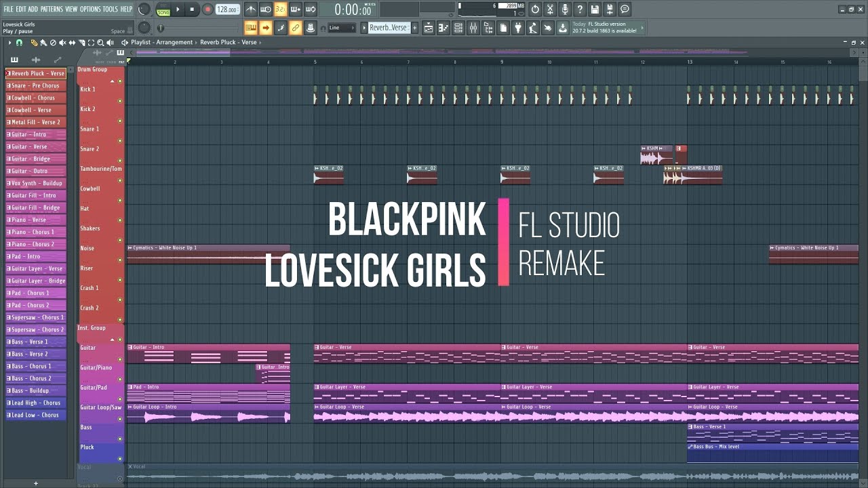Click the render as audio icon
Image resolution: width=868 pixels, height=488 pixels.
(610, 9)
